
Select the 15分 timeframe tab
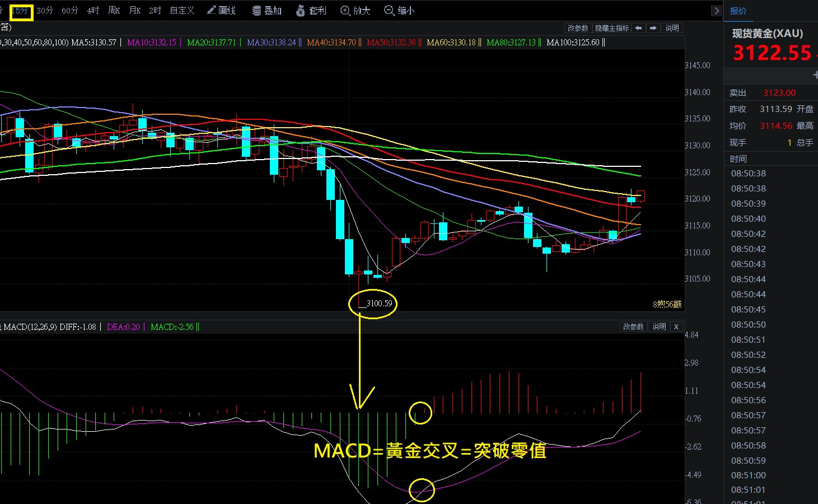tap(21, 11)
